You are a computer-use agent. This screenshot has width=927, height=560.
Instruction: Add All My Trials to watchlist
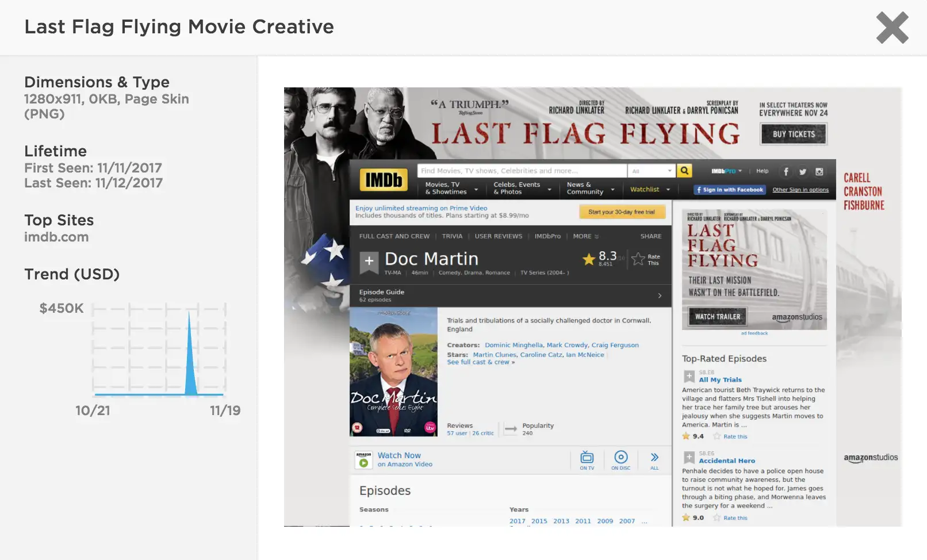point(689,377)
